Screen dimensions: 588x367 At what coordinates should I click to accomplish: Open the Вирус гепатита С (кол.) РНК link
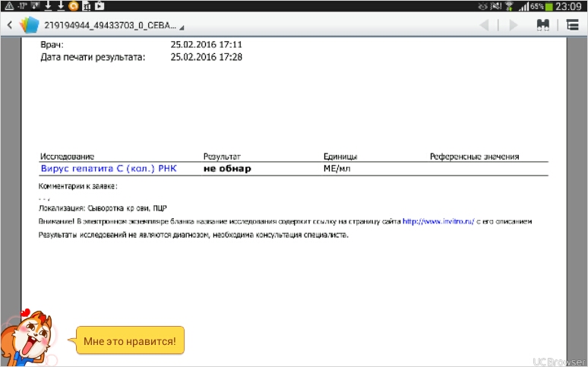108,169
